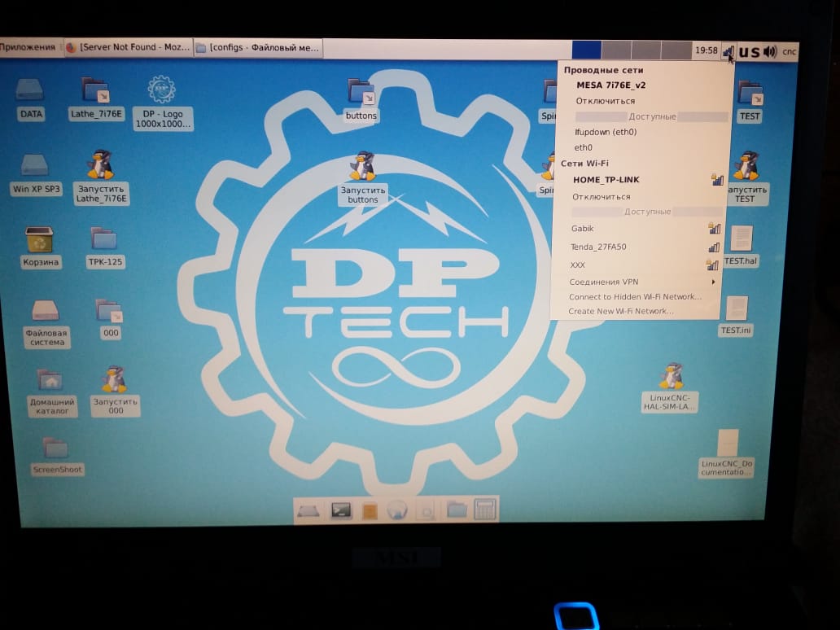
Task: Click the US keyboard layout indicator
Action: point(749,52)
